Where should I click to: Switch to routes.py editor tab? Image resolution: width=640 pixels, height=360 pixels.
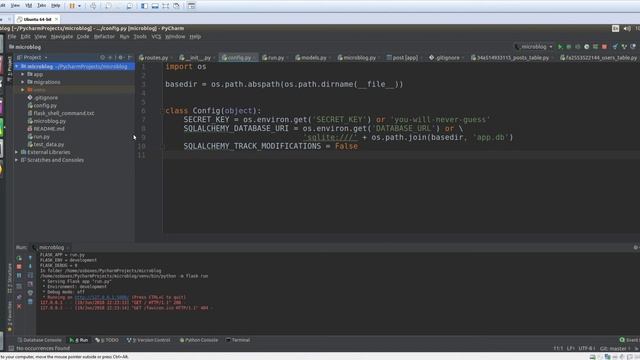click(154, 58)
